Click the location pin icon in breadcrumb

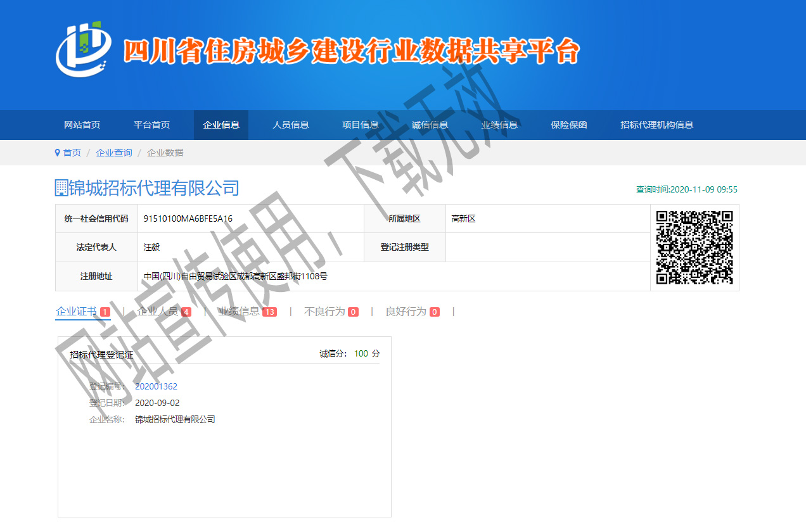57,153
